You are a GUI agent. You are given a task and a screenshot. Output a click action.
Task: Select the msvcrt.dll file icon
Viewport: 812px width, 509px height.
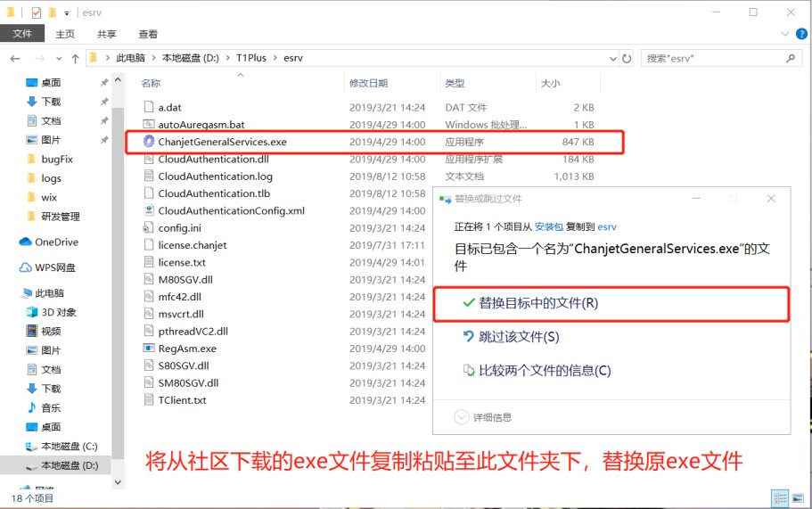click(149, 314)
